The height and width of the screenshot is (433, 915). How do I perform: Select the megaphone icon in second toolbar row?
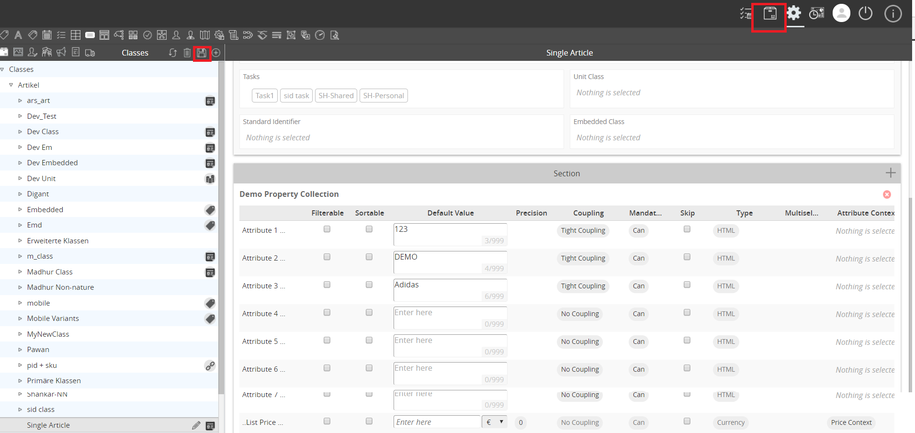[61, 53]
